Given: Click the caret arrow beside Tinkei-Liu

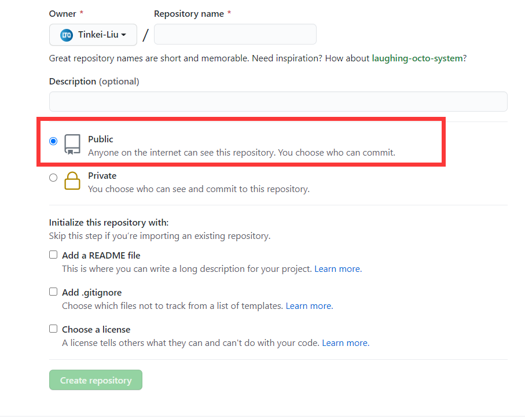Looking at the screenshot, I should [x=123, y=35].
